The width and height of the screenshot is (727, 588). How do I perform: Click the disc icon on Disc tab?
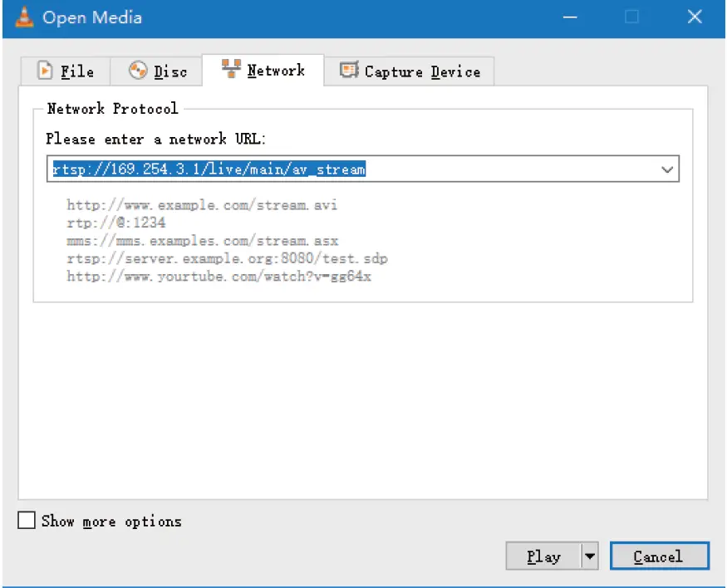pos(138,71)
